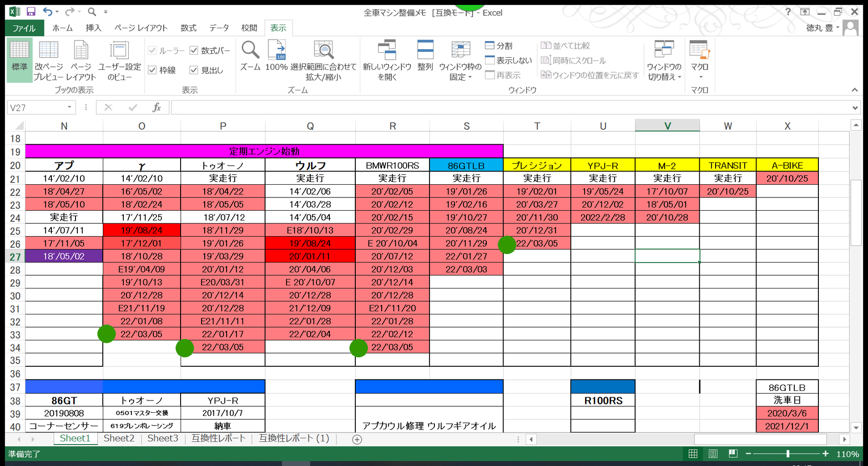The image size is (868, 466).
Task: Click the Split (分割) window button
Action: tap(499, 46)
